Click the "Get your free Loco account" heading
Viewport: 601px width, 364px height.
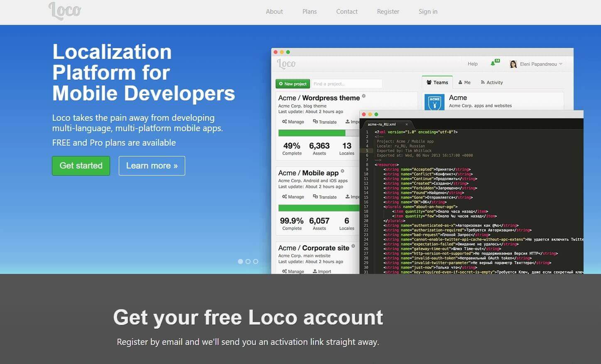248,318
